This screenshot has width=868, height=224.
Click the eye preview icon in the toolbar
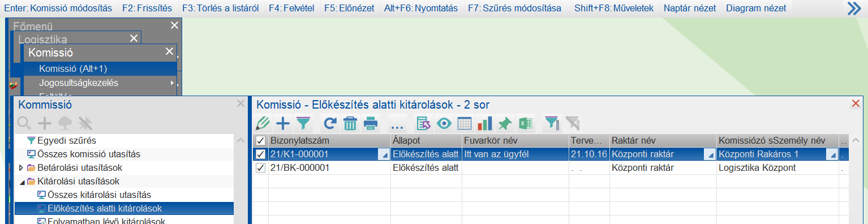(444, 123)
